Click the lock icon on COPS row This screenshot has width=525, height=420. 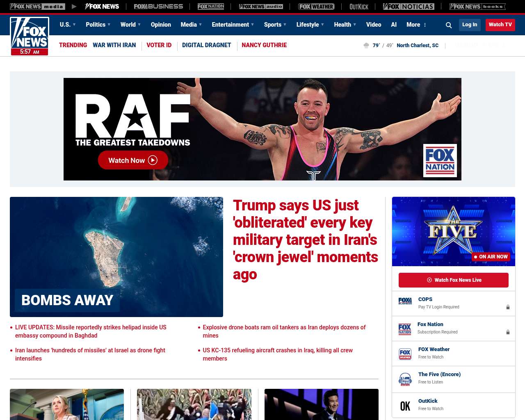pos(508,307)
